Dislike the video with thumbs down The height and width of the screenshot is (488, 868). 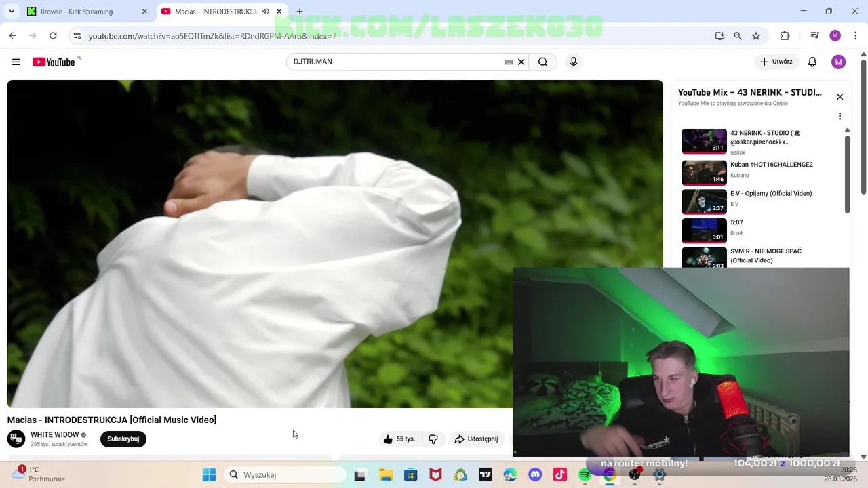pyautogui.click(x=433, y=439)
